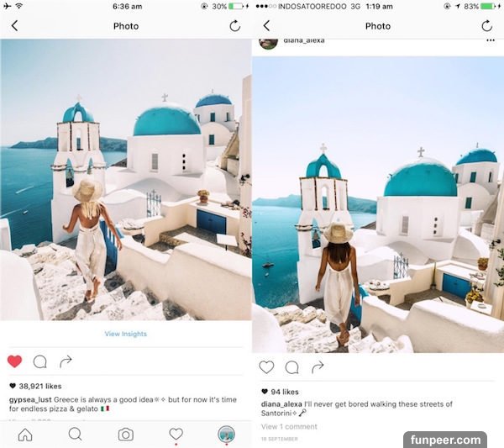
Task: Share the diana_alexa post via arrow
Action: tap(318, 367)
